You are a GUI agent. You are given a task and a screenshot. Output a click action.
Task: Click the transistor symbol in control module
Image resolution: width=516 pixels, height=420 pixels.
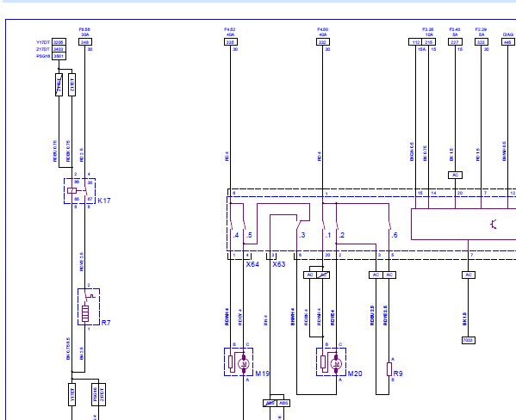(494, 225)
